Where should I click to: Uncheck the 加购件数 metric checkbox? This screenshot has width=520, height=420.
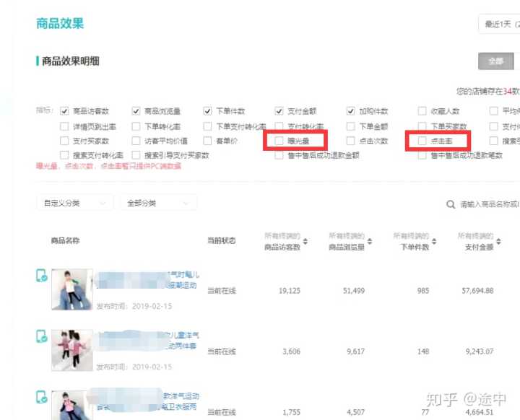(x=350, y=111)
